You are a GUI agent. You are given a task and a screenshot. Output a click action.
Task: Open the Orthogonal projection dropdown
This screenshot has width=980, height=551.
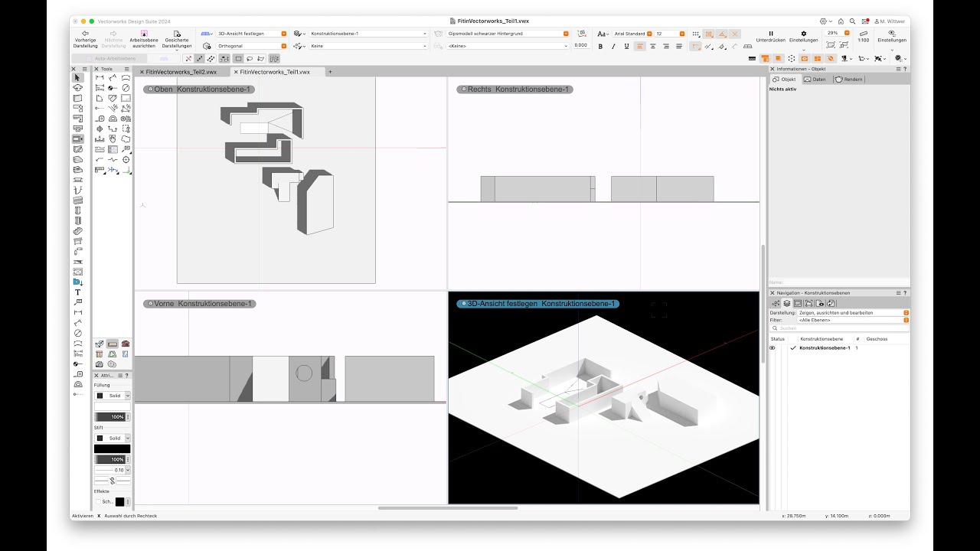coord(251,46)
